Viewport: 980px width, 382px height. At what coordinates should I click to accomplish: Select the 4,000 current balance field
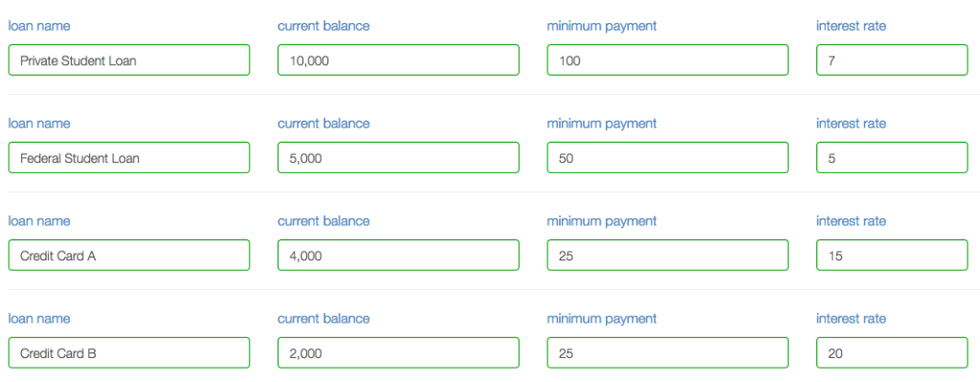[x=398, y=255]
